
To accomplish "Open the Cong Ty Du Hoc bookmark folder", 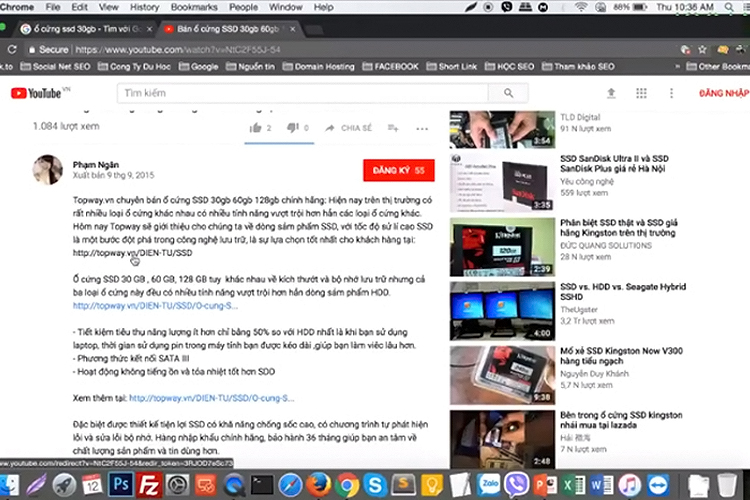I will pos(134,67).
